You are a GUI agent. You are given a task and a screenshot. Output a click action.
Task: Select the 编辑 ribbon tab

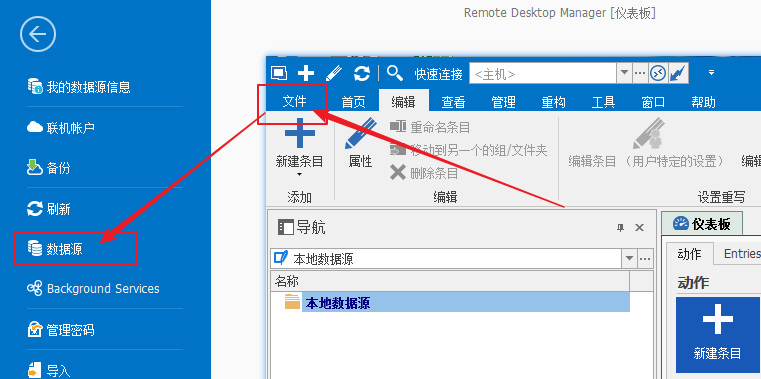pyautogui.click(x=404, y=102)
